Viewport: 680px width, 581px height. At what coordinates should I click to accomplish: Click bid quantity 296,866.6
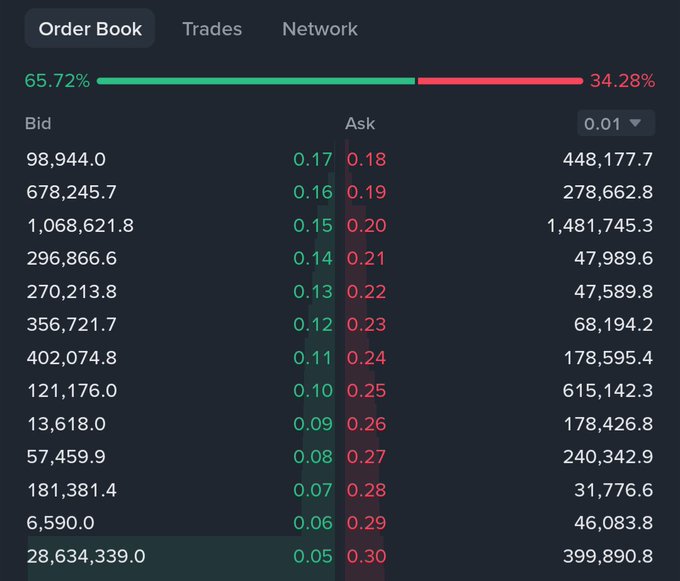(x=72, y=258)
